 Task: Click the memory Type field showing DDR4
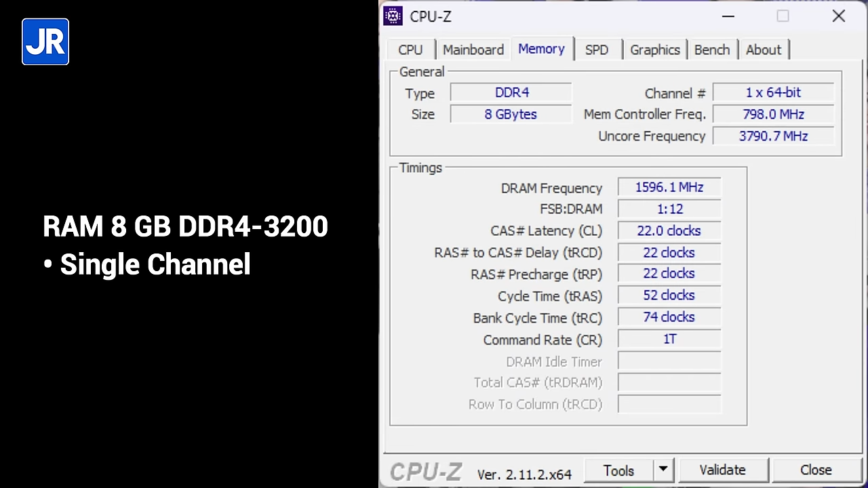pos(511,93)
